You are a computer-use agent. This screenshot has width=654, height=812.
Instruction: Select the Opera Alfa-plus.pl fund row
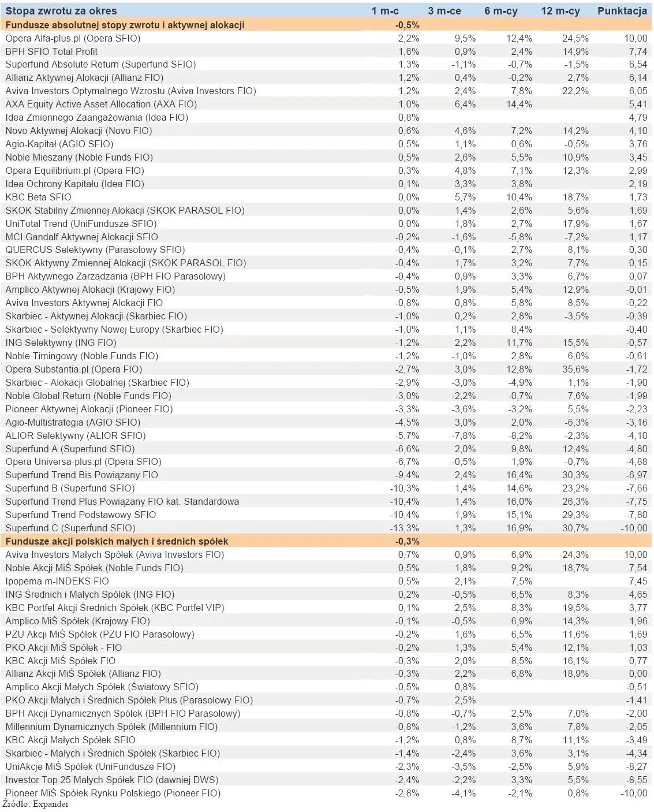[327, 38]
